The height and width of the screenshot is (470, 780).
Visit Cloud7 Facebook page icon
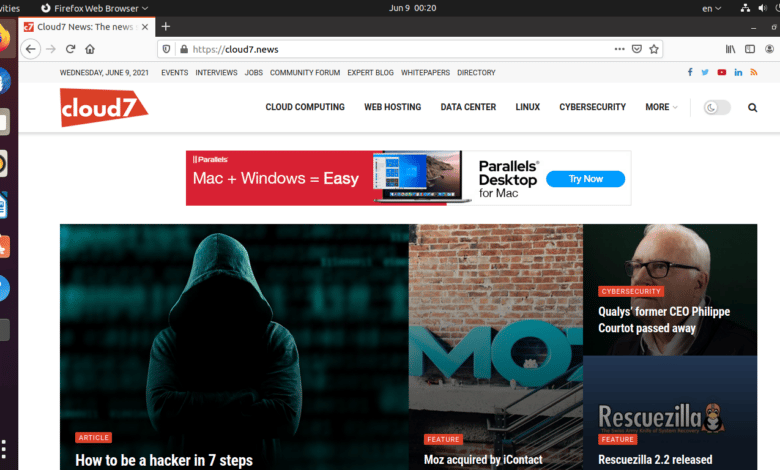[x=690, y=72]
